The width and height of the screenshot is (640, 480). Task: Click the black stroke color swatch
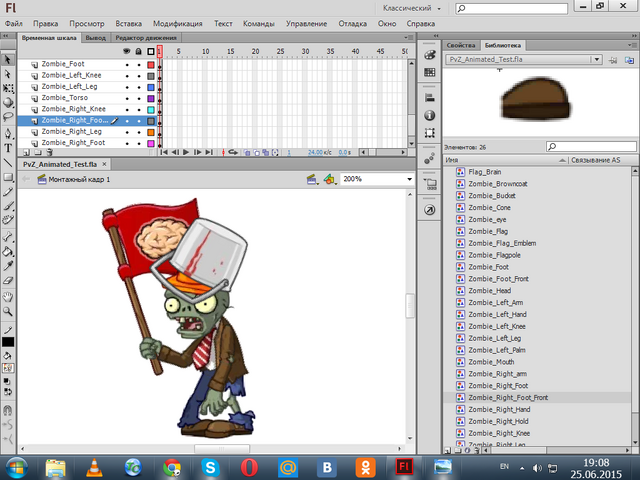8,342
